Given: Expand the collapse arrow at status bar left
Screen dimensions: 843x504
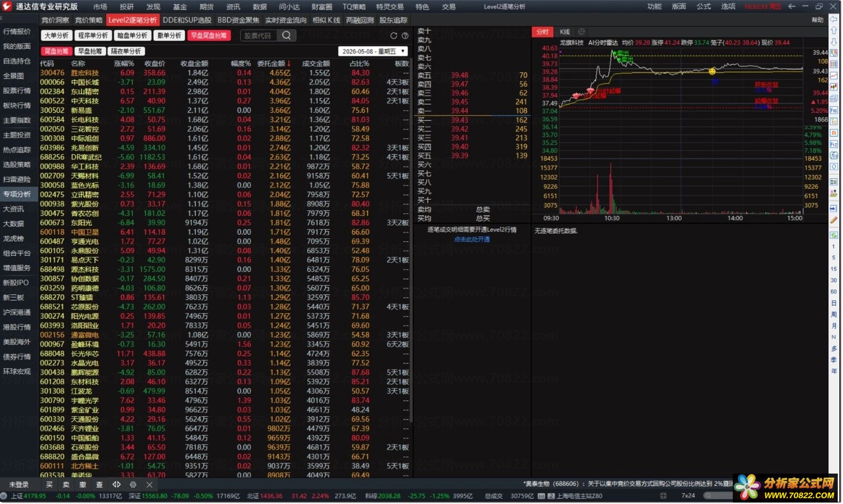Looking at the screenshot, I should [x=4, y=496].
